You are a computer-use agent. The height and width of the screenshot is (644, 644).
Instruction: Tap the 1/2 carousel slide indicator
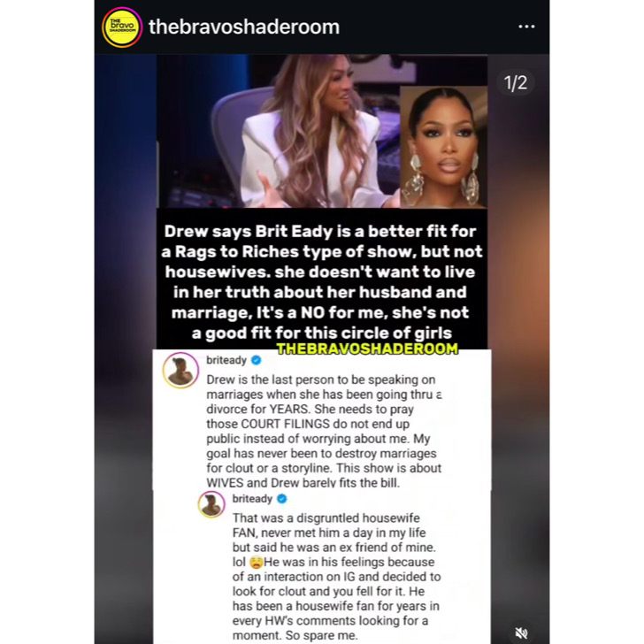516,83
